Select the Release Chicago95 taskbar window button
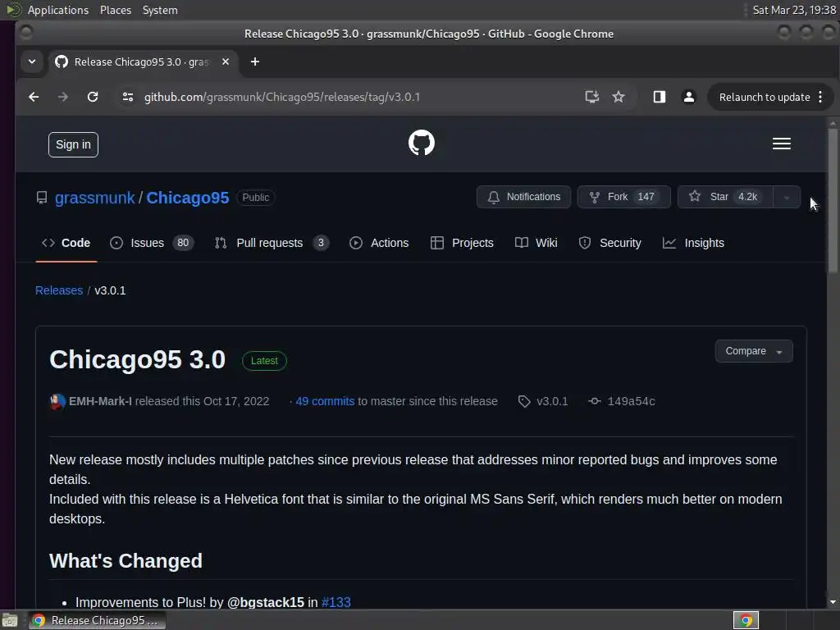 pyautogui.click(x=97, y=620)
